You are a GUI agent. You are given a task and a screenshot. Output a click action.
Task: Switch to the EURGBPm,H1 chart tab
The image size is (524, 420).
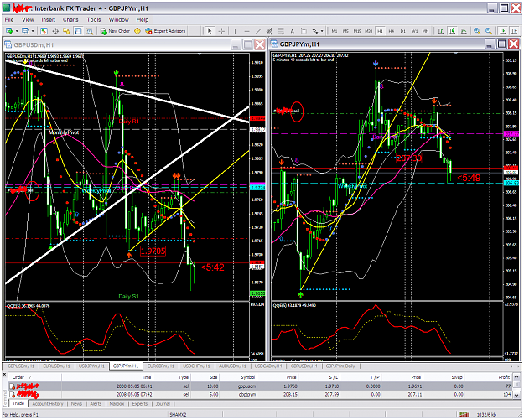pyautogui.click(x=161, y=366)
